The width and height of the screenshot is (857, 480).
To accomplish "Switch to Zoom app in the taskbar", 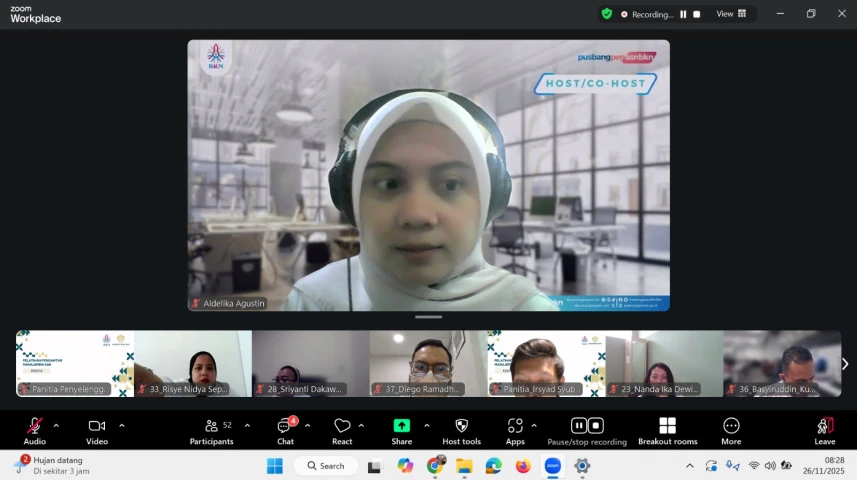I will [553, 466].
